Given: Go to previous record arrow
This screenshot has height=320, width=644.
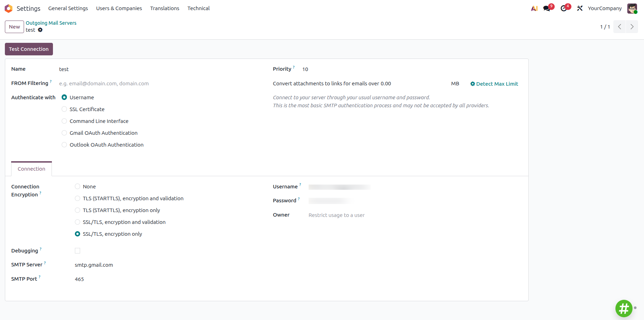Looking at the screenshot, I should [620, 27].
